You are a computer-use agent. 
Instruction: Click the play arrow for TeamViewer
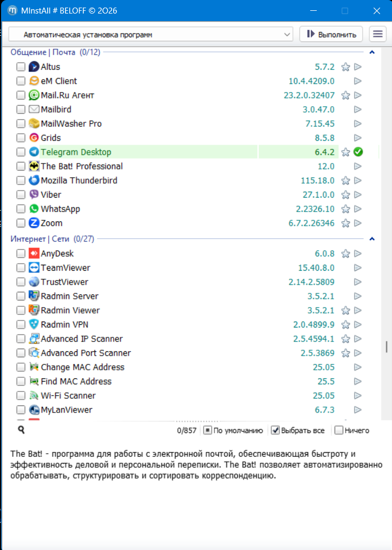coord(357,267)
